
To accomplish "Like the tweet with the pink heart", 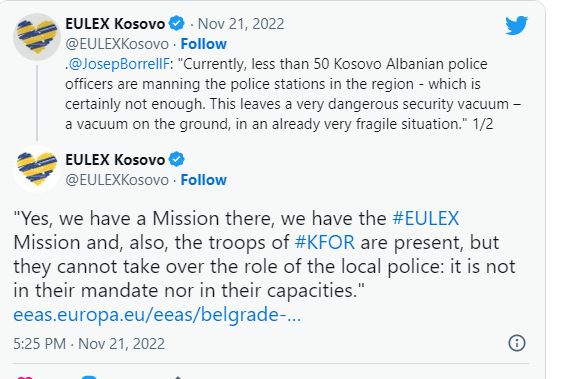I will click(x=24, y=377).
